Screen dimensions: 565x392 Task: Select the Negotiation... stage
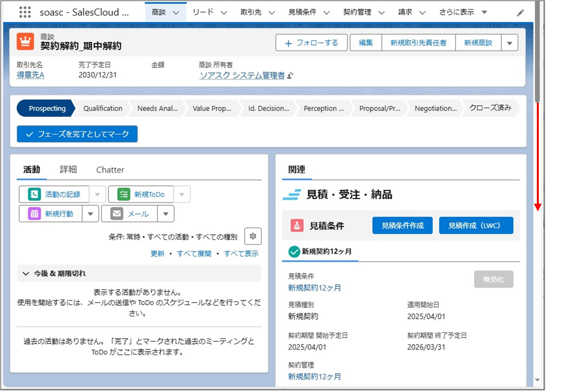tap(436, 108)
